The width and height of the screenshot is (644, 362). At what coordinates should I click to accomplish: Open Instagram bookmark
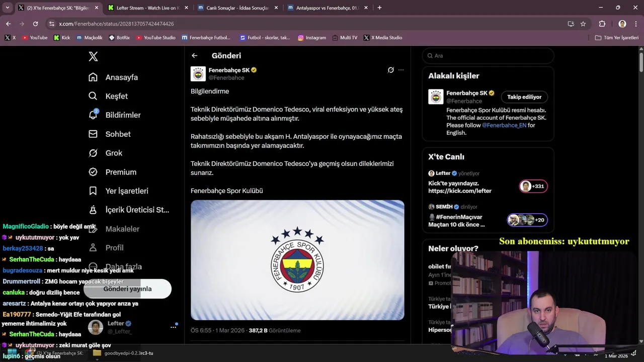311,38
